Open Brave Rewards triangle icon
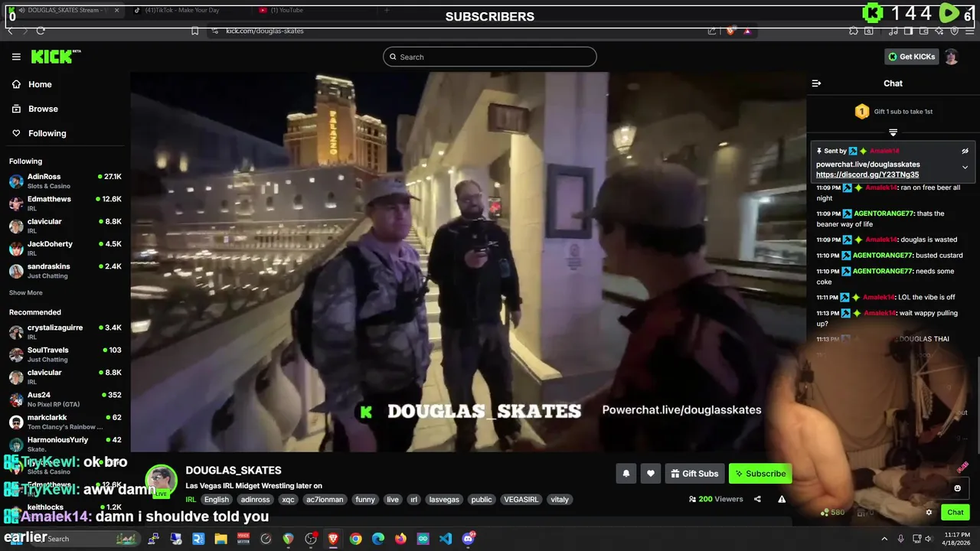This screenshot has height=551, width=980. pyautogui.click(x=746, y=31)
